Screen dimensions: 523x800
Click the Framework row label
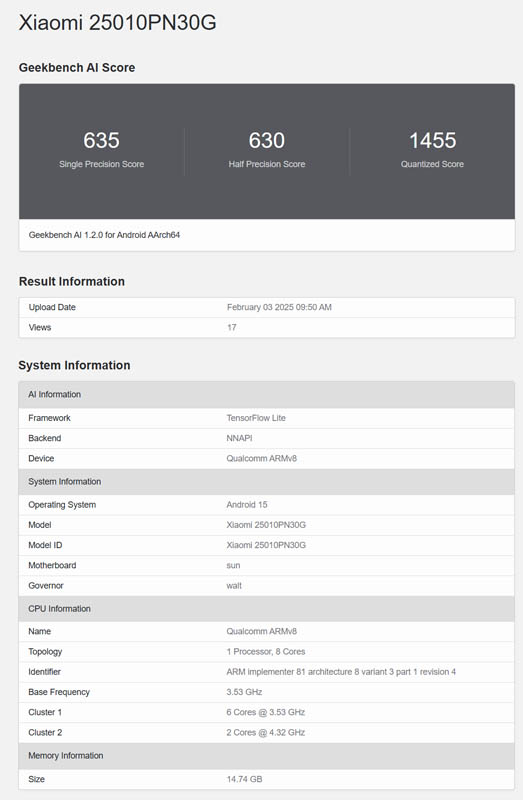click(49, 418)
